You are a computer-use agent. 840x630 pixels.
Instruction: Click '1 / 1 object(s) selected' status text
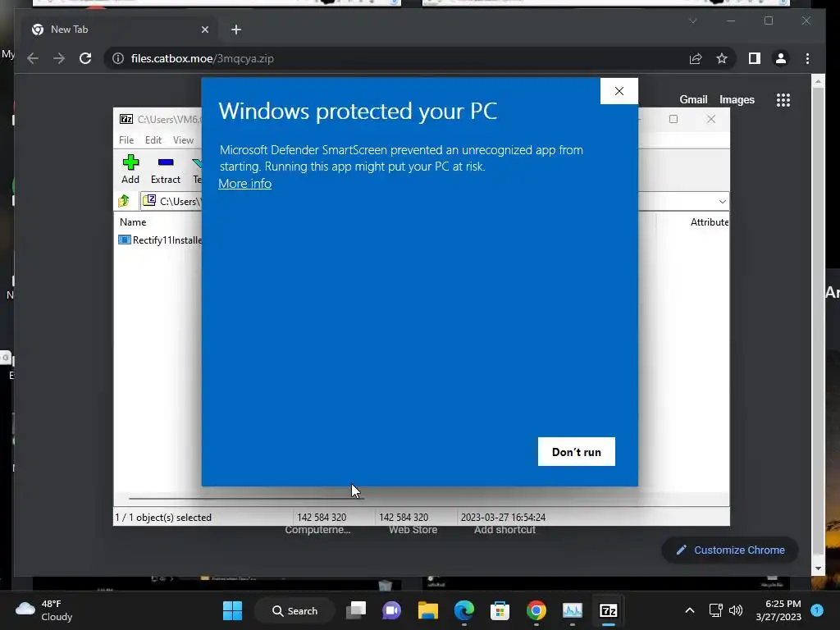pos(163,518)
